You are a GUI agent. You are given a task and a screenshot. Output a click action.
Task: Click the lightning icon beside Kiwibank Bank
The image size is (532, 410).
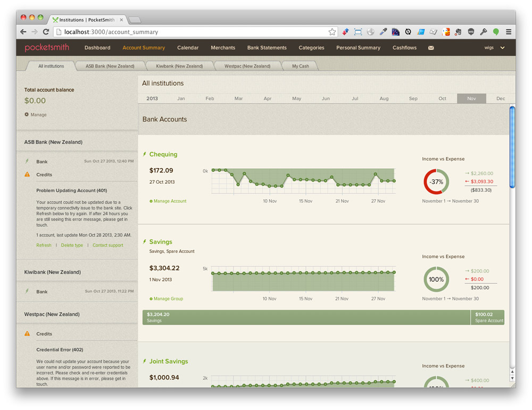27,291
